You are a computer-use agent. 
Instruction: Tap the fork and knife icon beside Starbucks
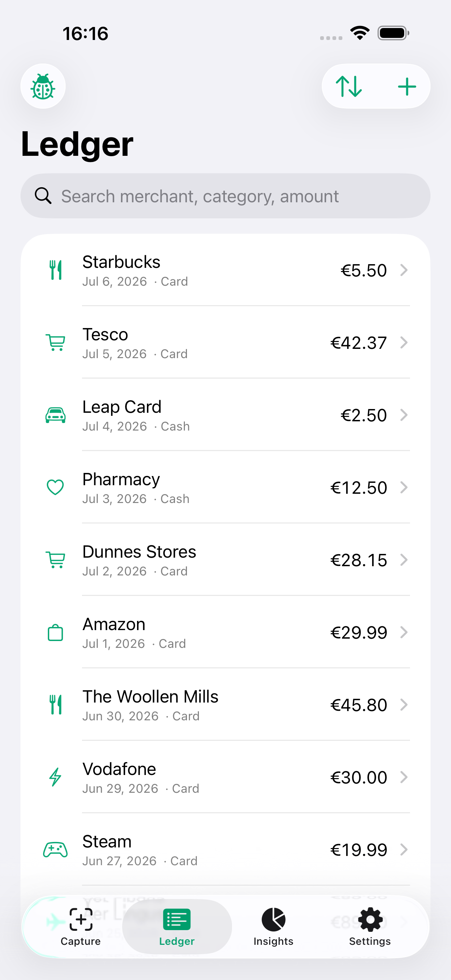click(x=55, y=270)
